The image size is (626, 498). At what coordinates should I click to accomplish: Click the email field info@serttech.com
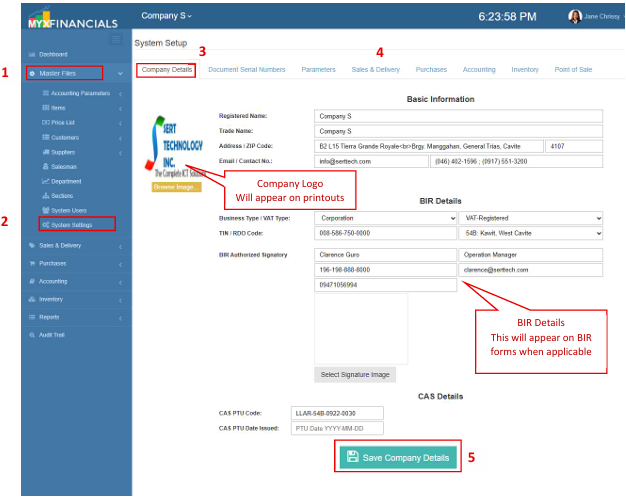[x=371, y=162]
